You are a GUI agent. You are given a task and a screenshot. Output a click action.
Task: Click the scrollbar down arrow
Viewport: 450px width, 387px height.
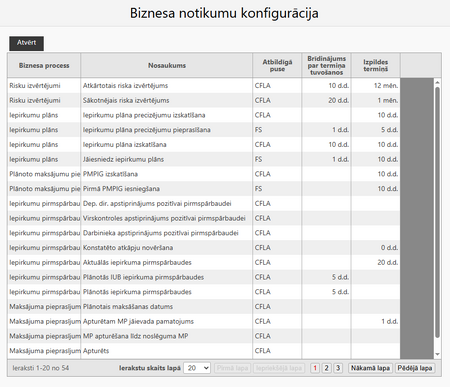pos(438,354)
